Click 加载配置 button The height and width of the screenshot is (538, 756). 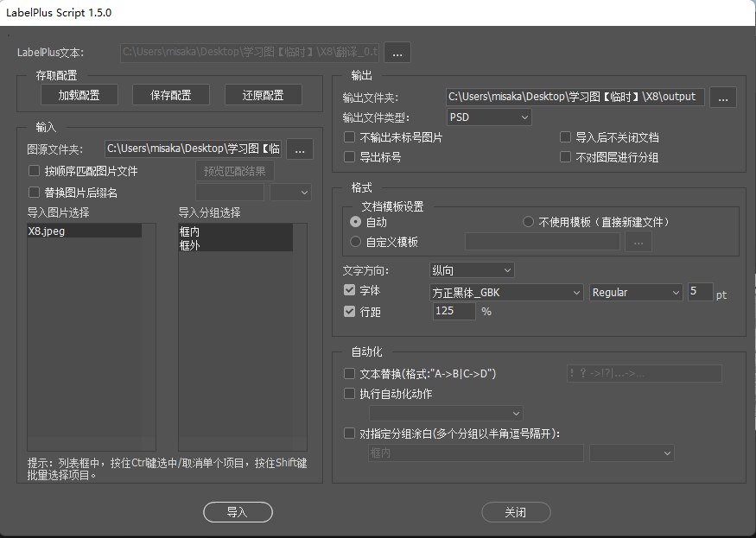click(x=79, y=95)
